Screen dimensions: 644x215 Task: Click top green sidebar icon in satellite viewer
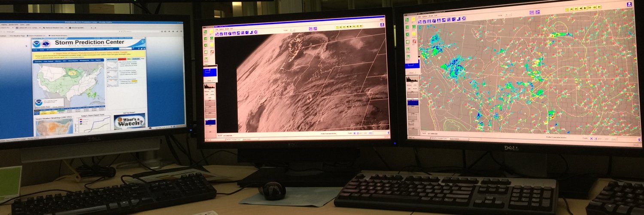pyautogui.click(x=205, y=32)
